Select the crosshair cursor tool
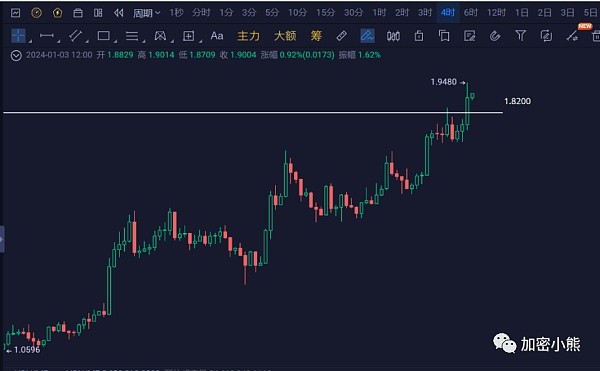 click(18, 36)
